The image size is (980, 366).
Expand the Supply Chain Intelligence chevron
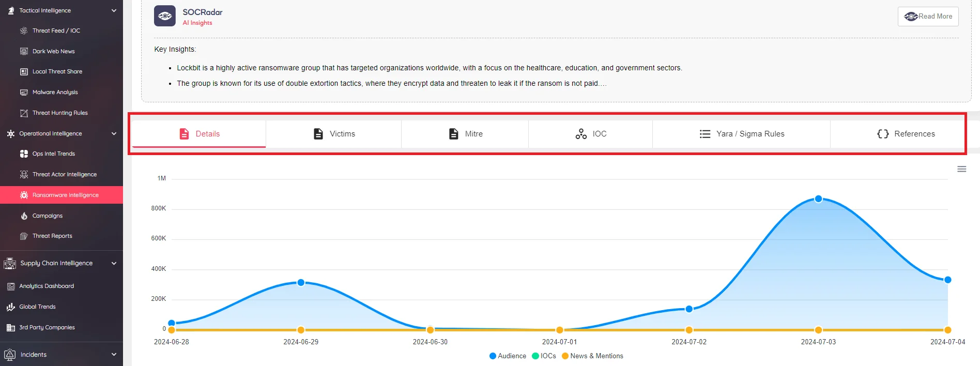[114, 263]
